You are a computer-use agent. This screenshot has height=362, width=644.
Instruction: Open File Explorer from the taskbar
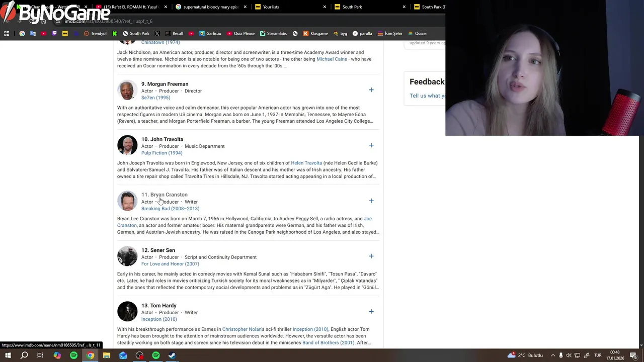pyautogui.click(x=107, y=355)
